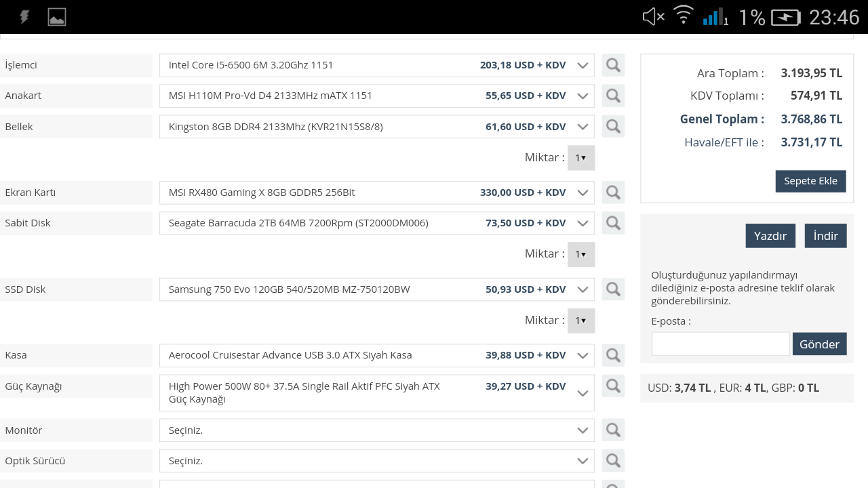Viewport: 868px width, 488px height.
Task: Expand Seagate Barracuda 2TB disk dropdown
Action: [377, 223]
